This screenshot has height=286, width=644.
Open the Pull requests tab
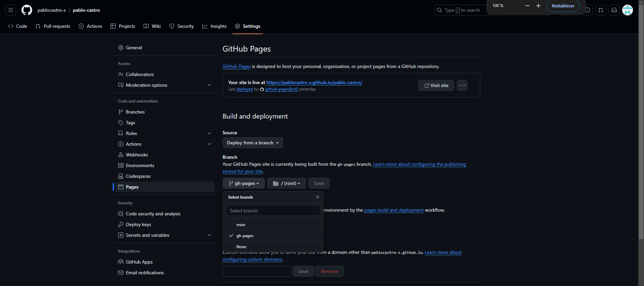[x=53, y=26]
